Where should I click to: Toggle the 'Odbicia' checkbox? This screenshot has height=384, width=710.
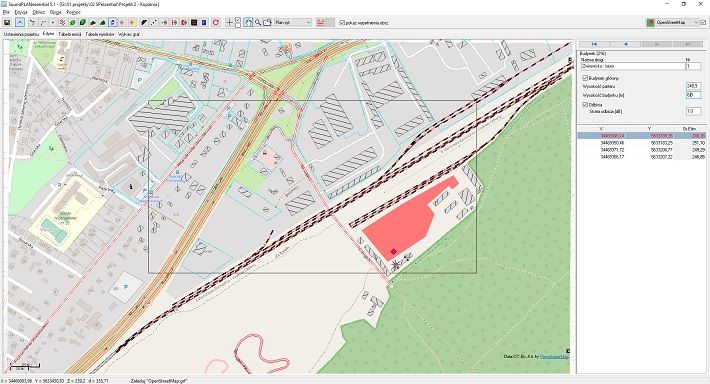click(x=585, y=105)
